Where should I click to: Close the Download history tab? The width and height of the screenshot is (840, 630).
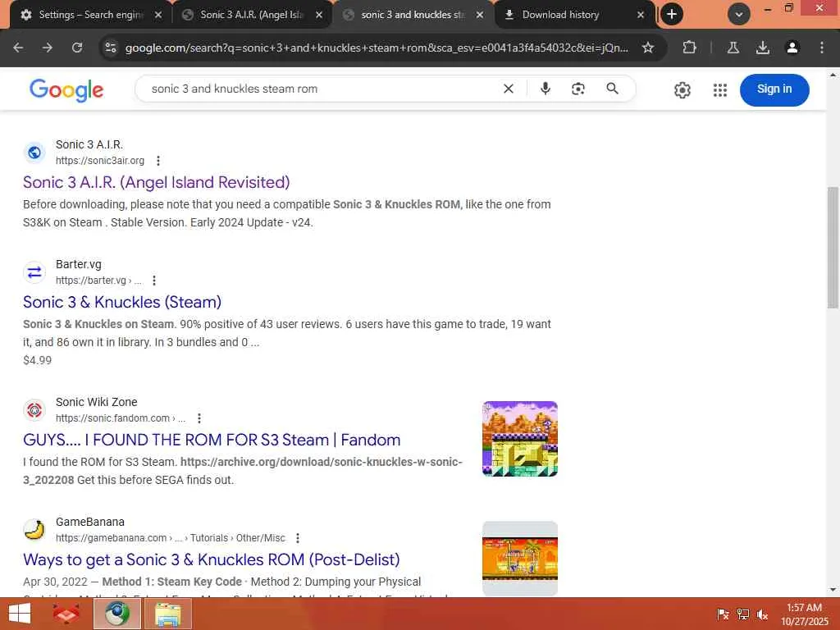click(640, 15)
